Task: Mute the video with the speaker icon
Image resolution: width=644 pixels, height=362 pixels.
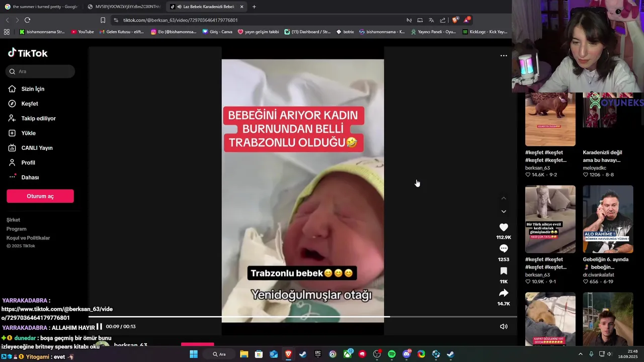Action: [504, 326]
